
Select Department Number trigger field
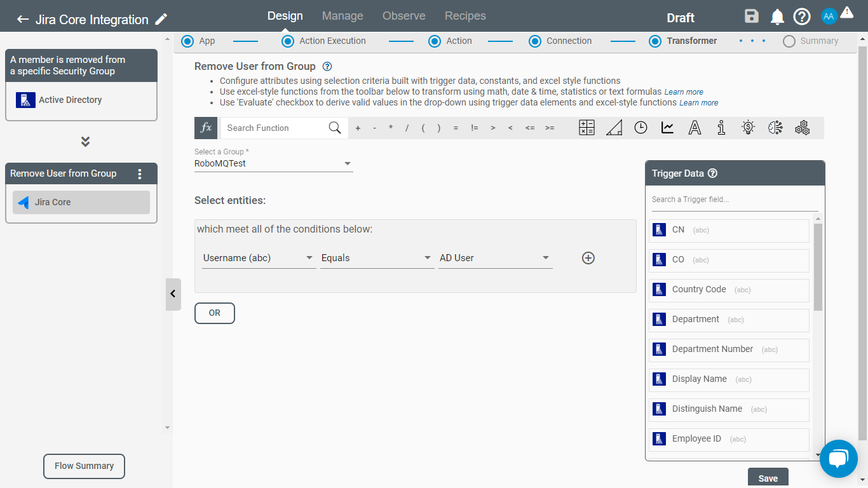tap(729, 349)
